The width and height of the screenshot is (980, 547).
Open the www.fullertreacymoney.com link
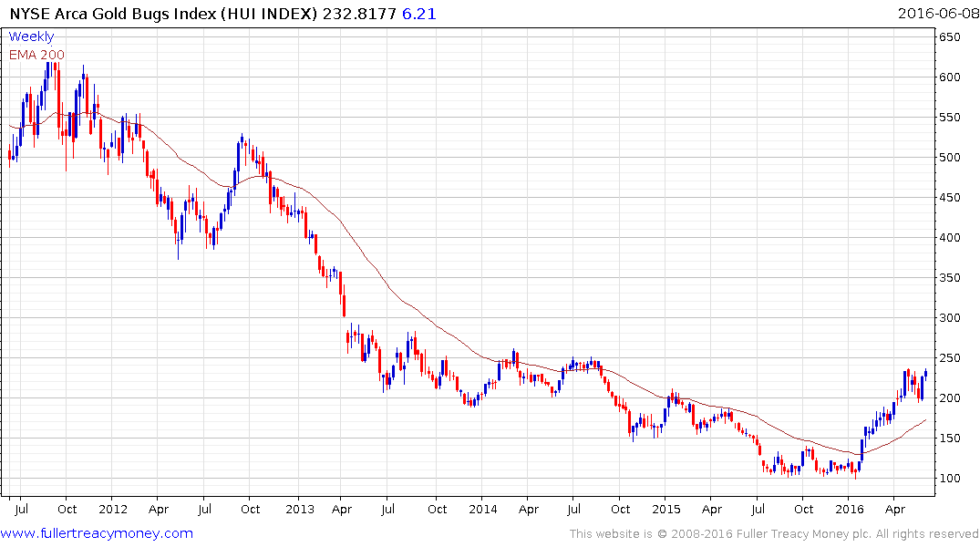point(97,533)
